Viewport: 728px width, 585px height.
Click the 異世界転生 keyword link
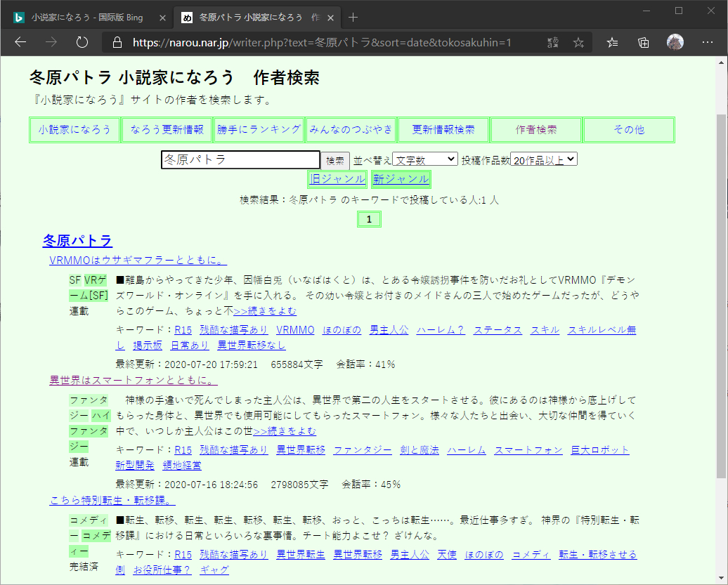click(x=301, y=554)
